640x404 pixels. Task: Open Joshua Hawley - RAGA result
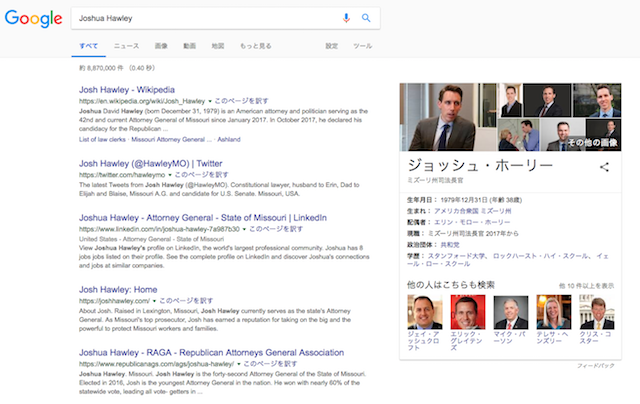(211, 353)
